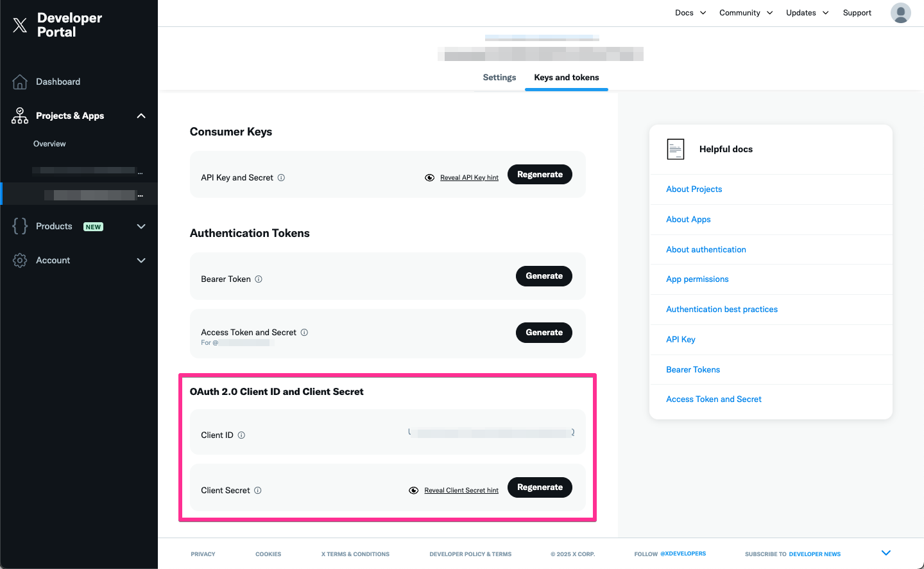Viewport: 924px width, 569px height.
Task: Click the Reveal Client Secret hint link
Action: pyautogui.click(x=461, y=491)
